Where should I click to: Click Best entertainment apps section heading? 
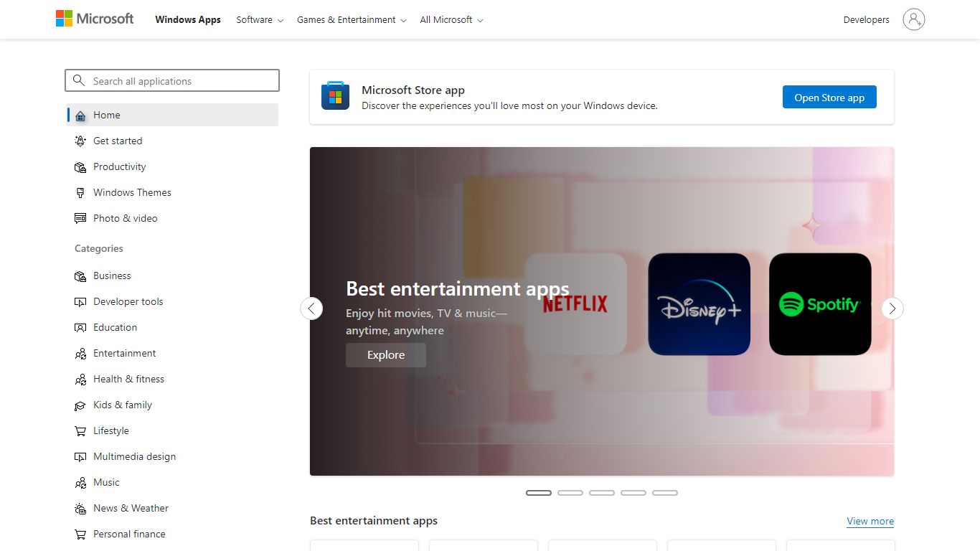tap(374, 521)
